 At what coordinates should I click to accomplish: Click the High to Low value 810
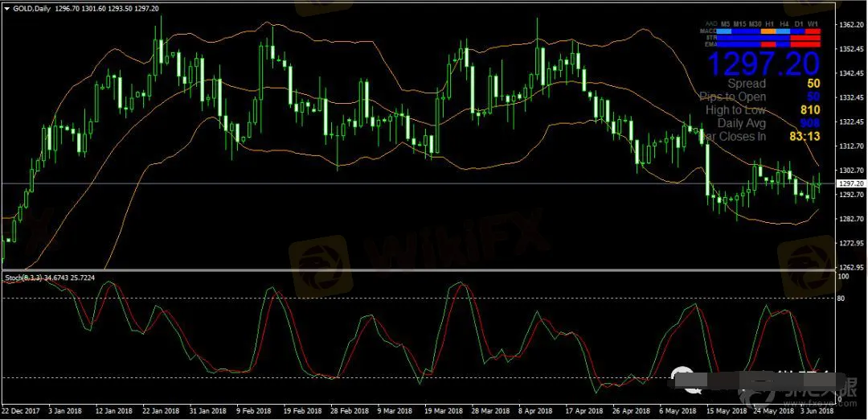pyautogui.click(x=809, y=110)
